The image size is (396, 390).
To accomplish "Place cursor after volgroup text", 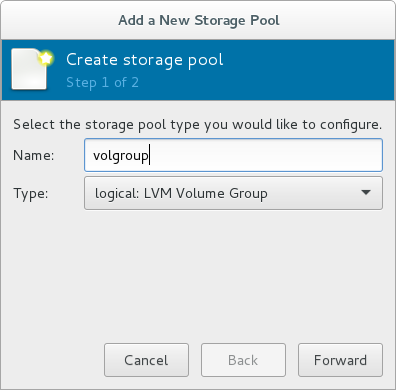I will click(x=150, y=155).
